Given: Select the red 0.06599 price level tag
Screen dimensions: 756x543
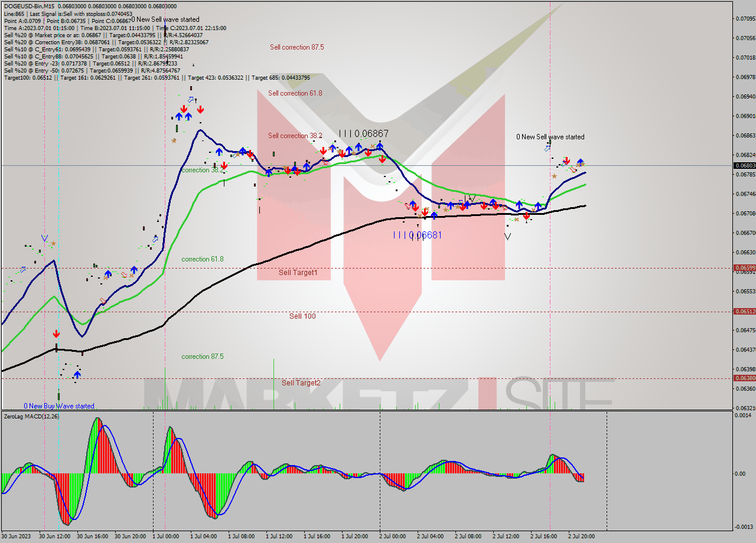Looking at the screenshot, I should [x=744, y=268].
